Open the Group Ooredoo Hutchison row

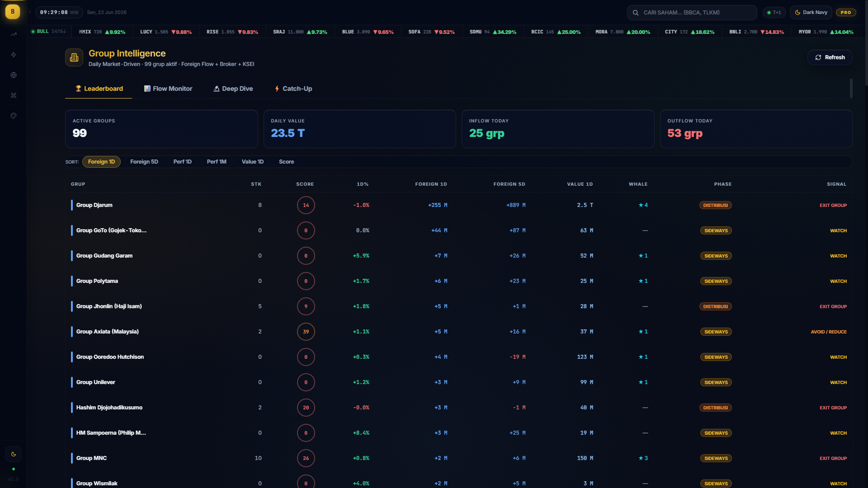[x=458, y=357]
